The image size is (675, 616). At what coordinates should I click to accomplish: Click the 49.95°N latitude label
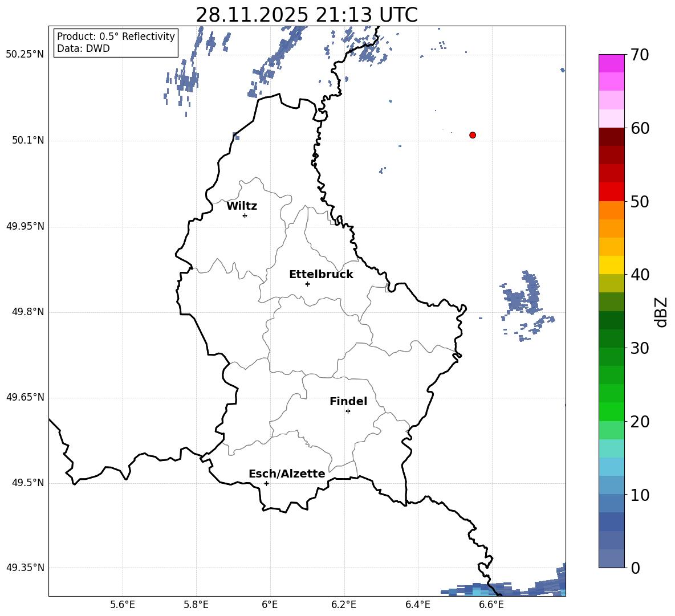[x=25, y=226]
